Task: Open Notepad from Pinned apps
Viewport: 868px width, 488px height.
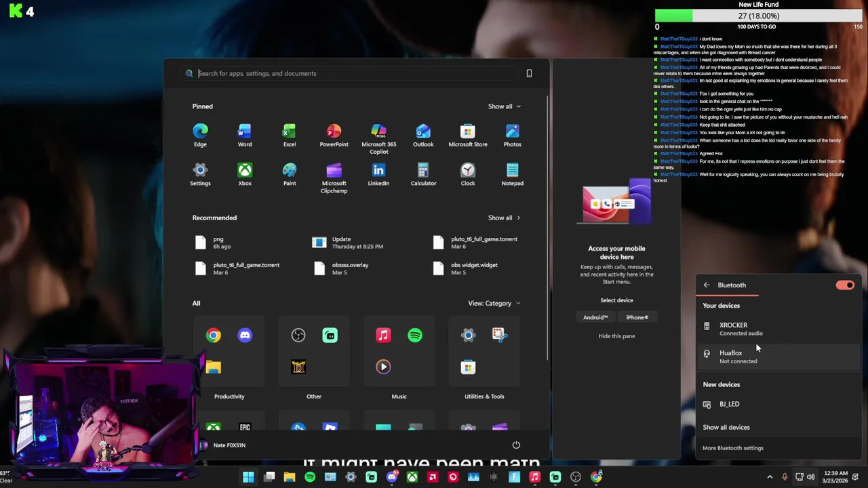Action: tap(513, 174)
